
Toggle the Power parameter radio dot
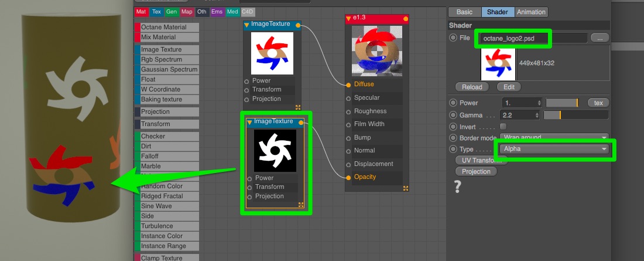(453, 103)
